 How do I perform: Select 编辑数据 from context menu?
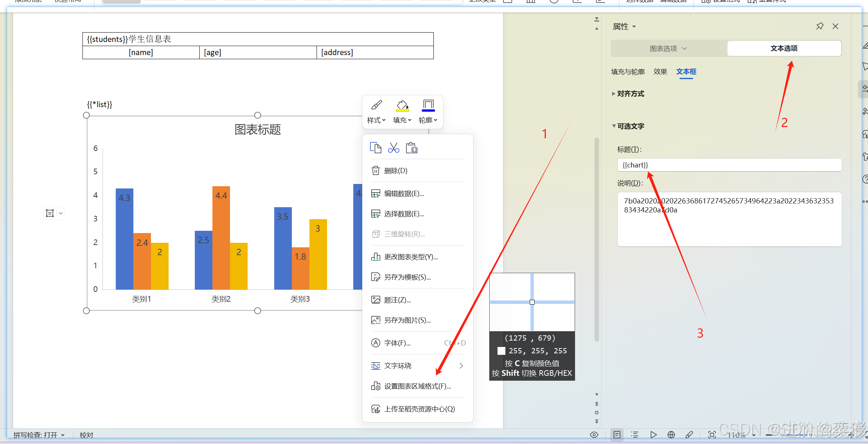coord(404,194)
